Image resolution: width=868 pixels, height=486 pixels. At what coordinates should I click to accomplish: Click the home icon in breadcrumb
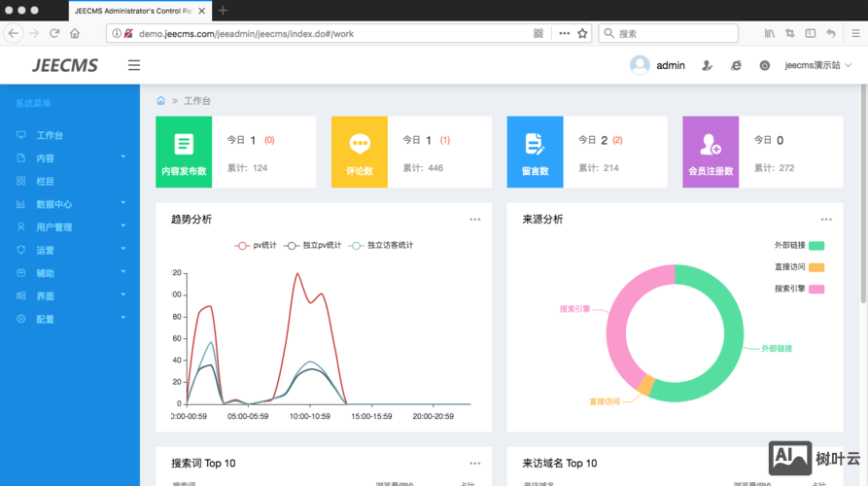coord(160,100)
